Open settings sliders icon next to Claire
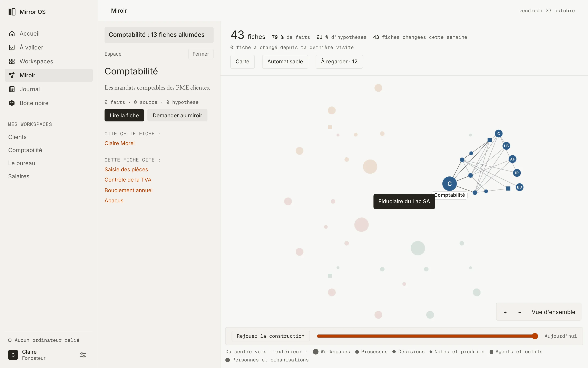Screen dimensions: 588x368 (x=83, y=355)
